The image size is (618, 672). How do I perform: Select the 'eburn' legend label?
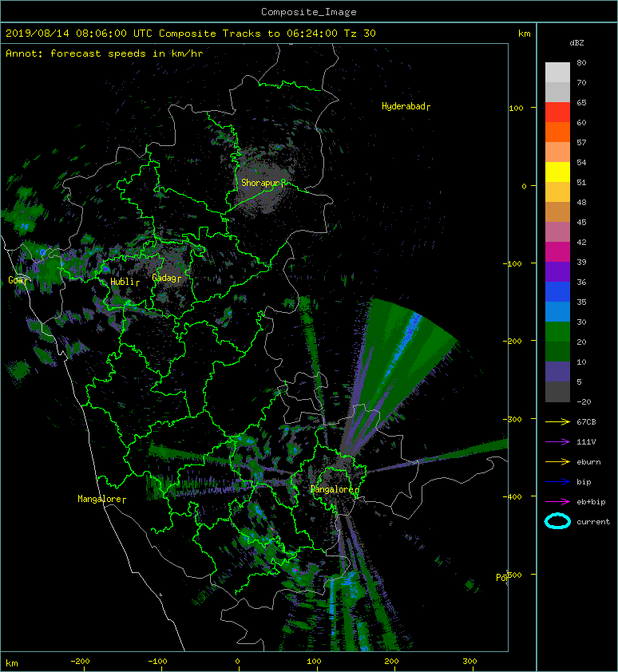point(588,462)
